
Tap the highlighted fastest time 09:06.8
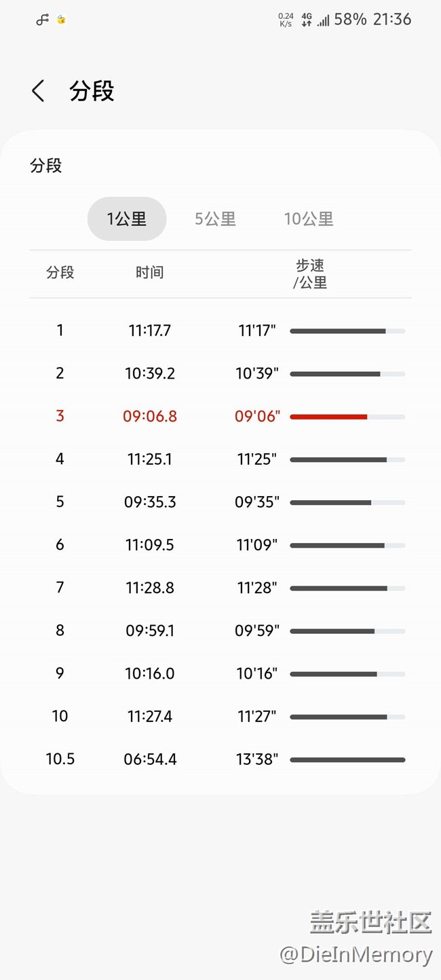150,416
